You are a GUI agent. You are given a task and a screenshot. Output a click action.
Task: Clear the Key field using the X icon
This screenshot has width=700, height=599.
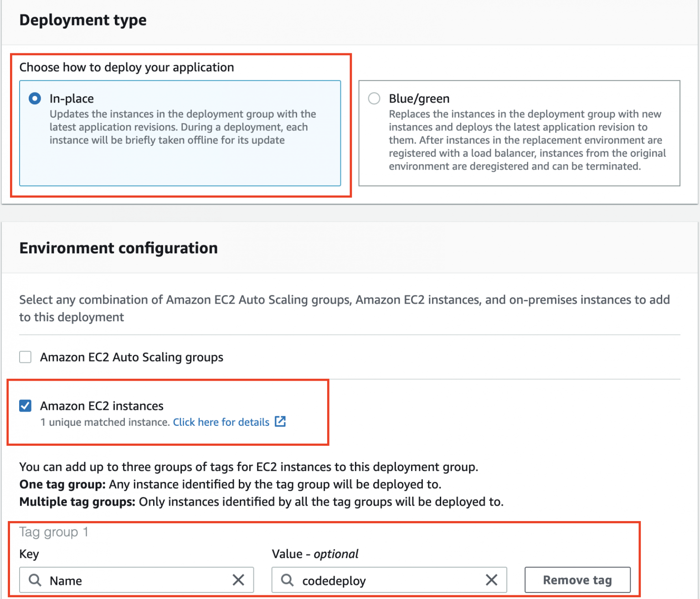click(238, 580)
